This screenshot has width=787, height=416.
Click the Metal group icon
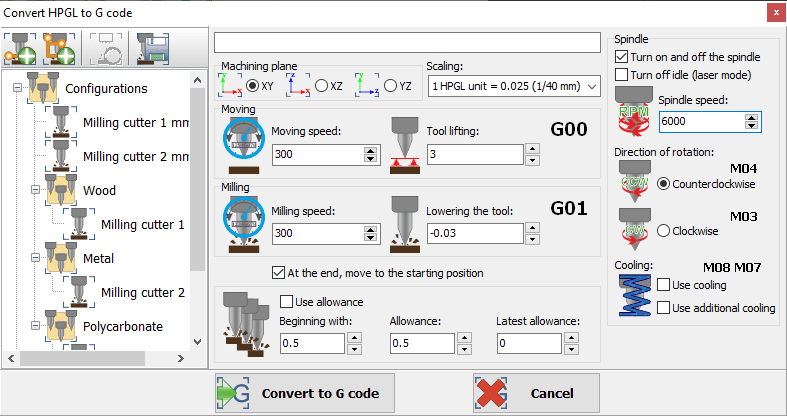point(61,258)
